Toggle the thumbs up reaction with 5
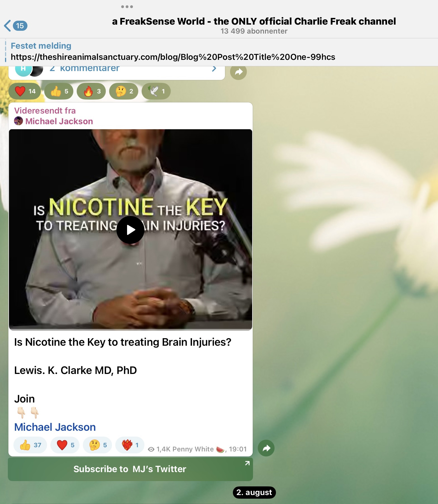The width and height of the screenshot is (438, 504). (59, 91)
